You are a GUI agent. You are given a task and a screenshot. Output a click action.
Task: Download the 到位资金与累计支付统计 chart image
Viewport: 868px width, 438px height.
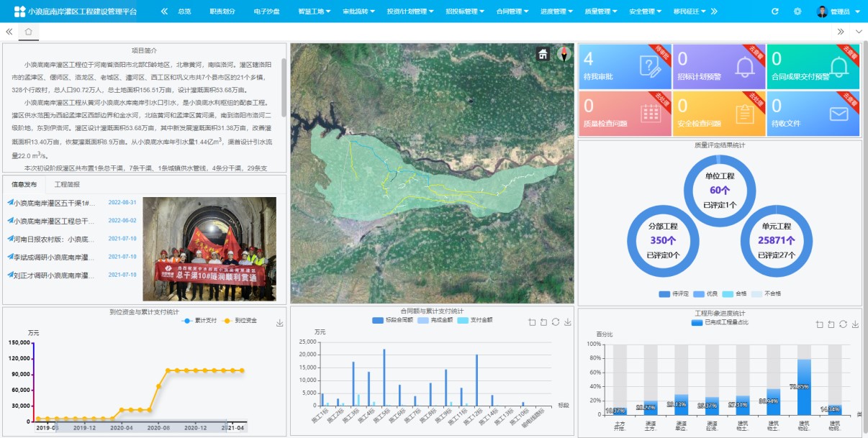279,323
